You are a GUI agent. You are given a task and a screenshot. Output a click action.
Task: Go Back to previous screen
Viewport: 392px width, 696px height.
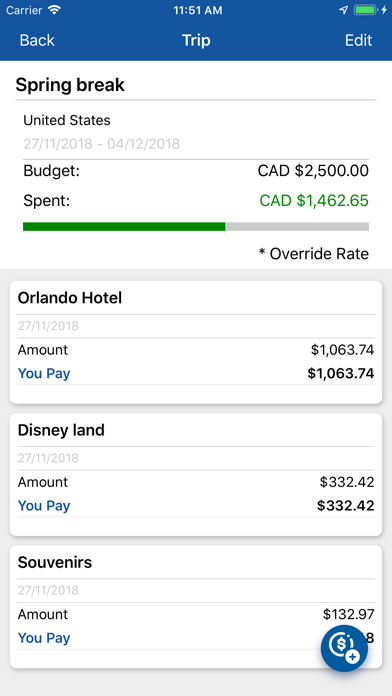37,40
